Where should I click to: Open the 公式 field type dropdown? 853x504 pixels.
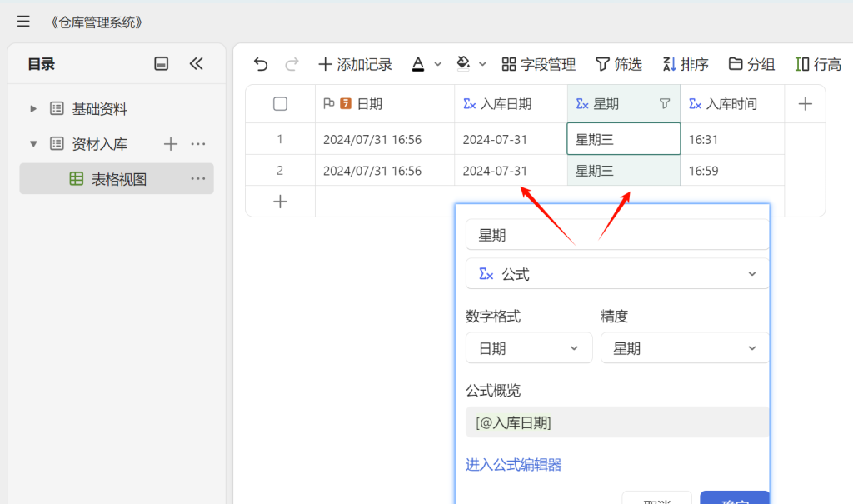point(617,274)
